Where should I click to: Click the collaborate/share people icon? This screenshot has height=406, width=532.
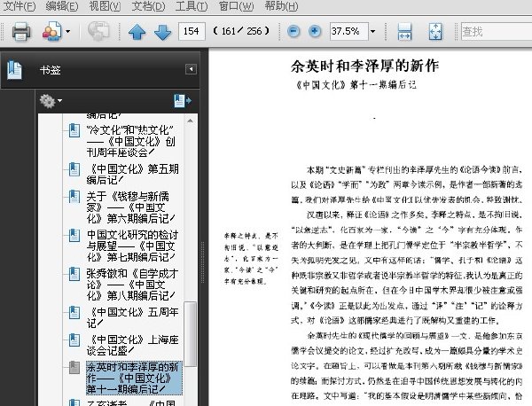51,32
